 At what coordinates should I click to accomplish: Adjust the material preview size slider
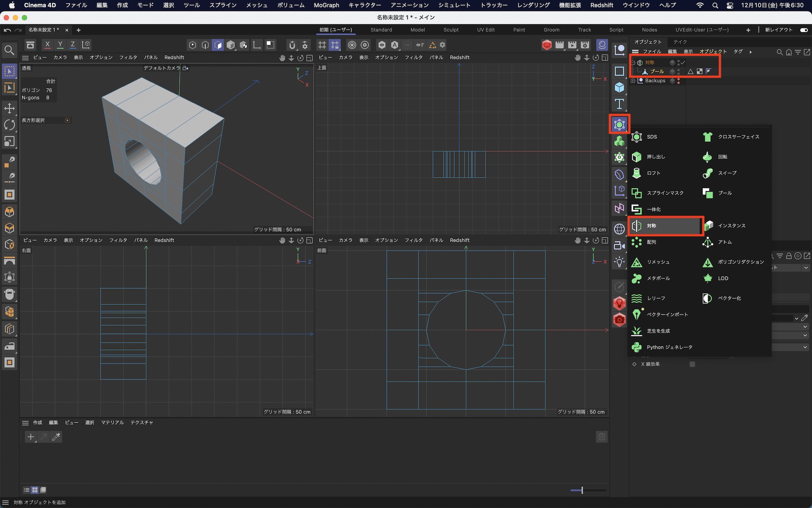tap(582, 491)
